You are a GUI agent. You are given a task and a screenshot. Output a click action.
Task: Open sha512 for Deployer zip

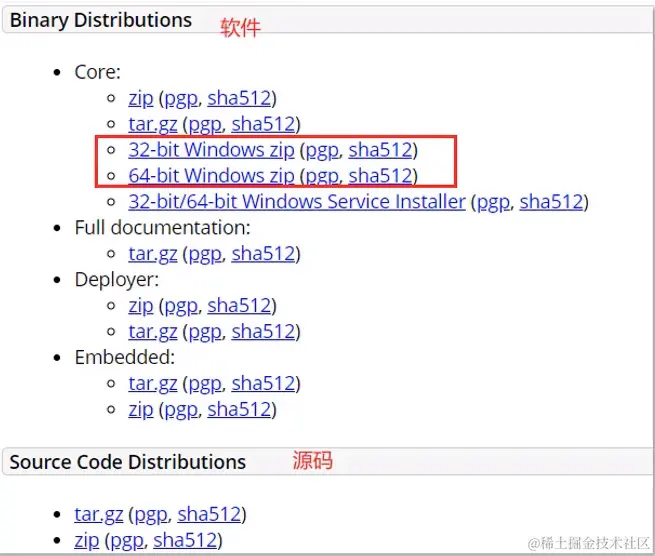click(239, 305)
